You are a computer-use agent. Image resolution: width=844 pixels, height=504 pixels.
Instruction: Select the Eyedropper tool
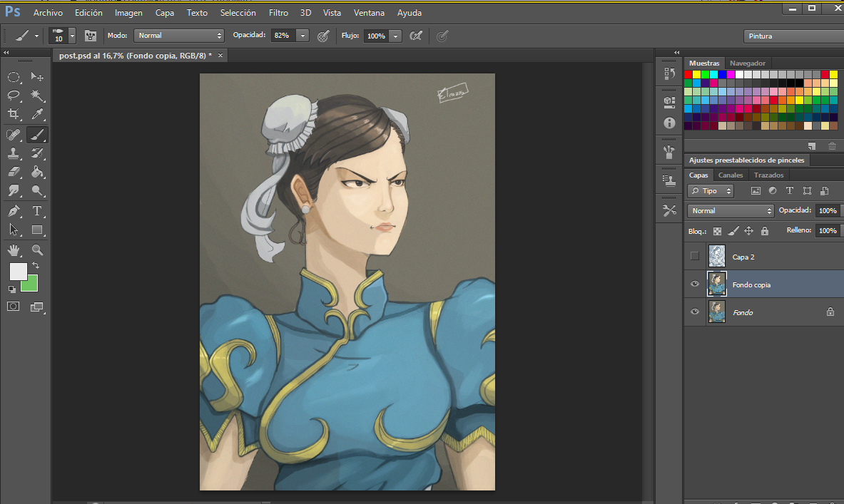point(37,114)
